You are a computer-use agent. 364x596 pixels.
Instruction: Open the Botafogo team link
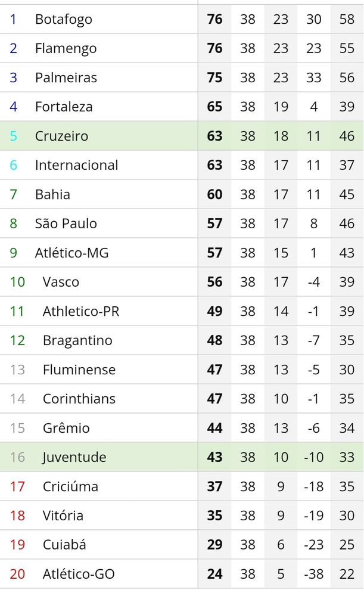tap(64, 19)
